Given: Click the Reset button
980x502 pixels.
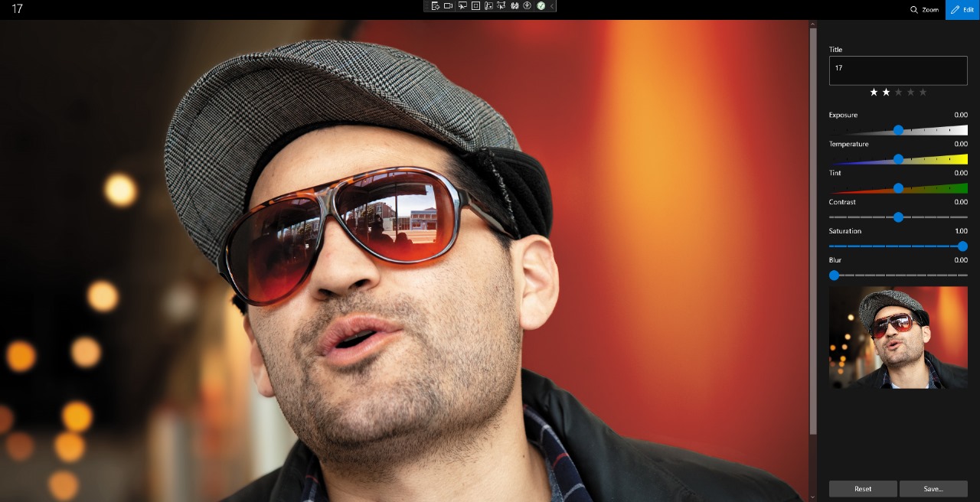Looking at the screenshot, I should (x=863, y=489).
